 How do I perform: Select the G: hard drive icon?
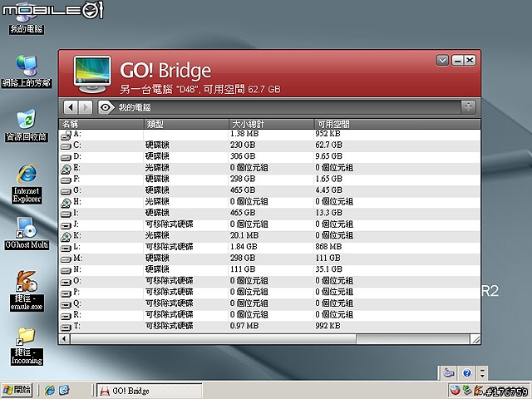66,191
